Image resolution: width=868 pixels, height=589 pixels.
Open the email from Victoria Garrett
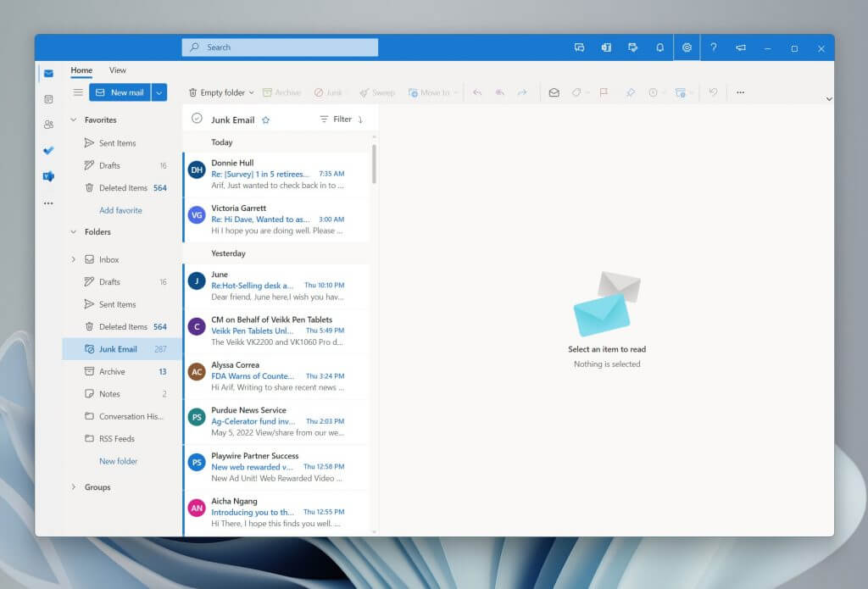276,219
